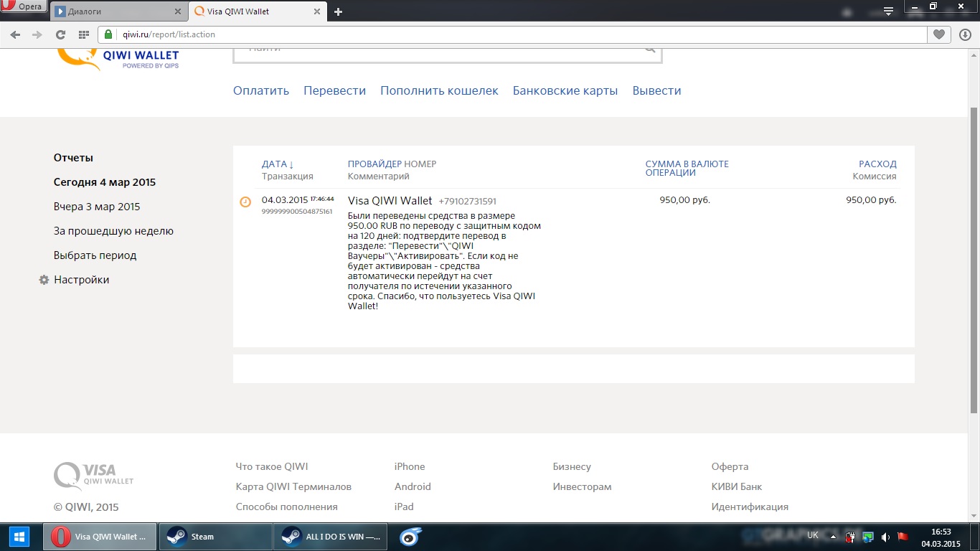Open the Бизнесу footer link
Image resolution: width=980 pixels, height=551 pixels.
(x=572, y=466)
